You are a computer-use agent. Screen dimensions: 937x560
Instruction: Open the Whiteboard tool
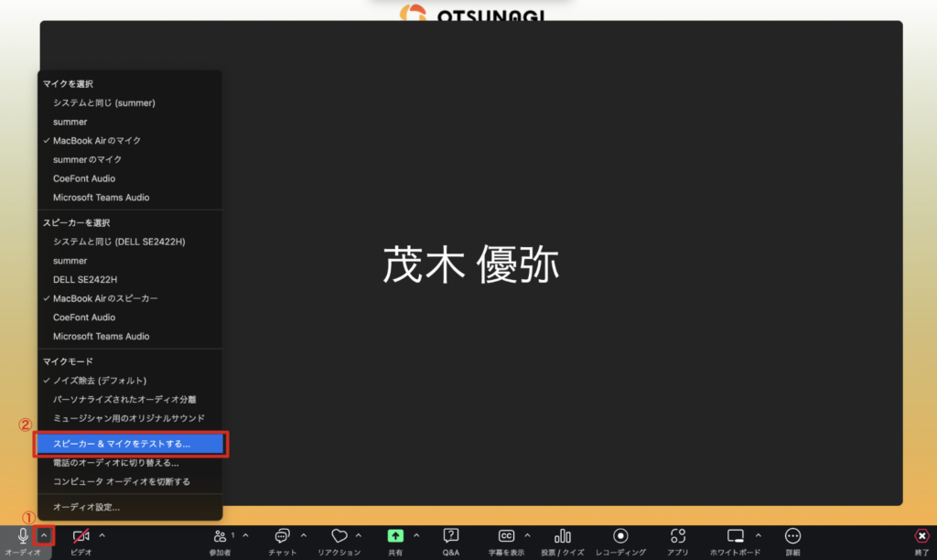[x=736, y=536]
